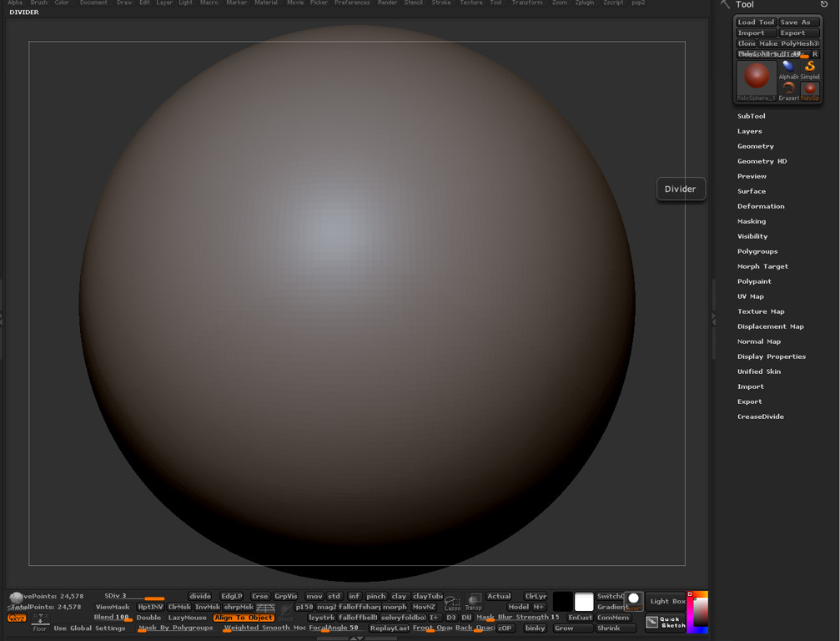Image resolution: width=840 pixels, height=641 pixels.
Task: Open the Document menu
Action: (93, 3)
